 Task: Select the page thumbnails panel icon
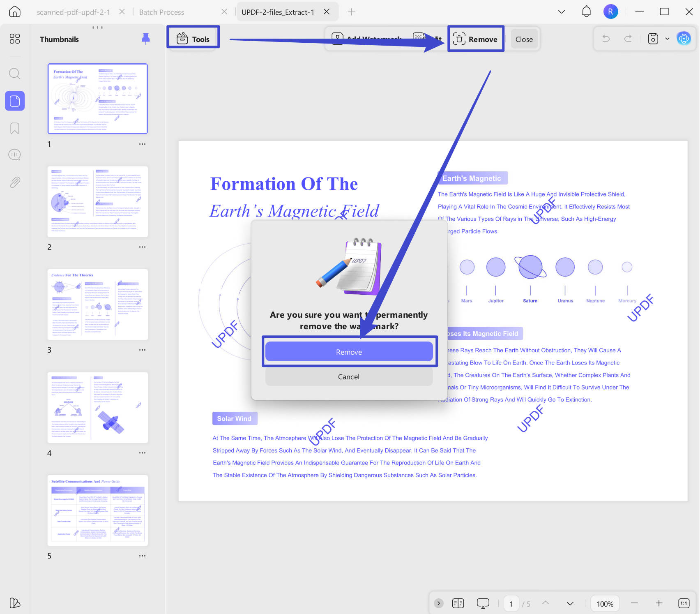(15, 101)
